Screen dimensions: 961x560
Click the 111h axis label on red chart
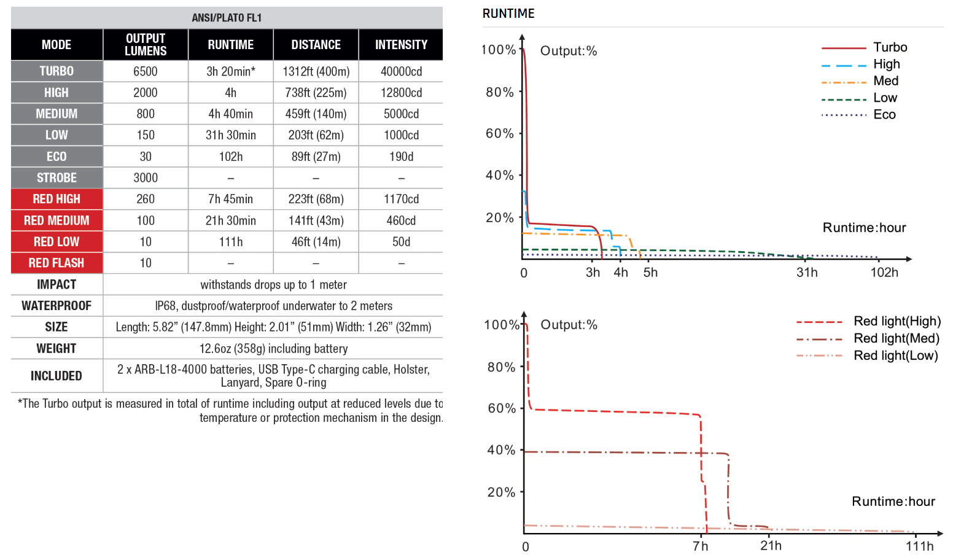click(919, 546)
